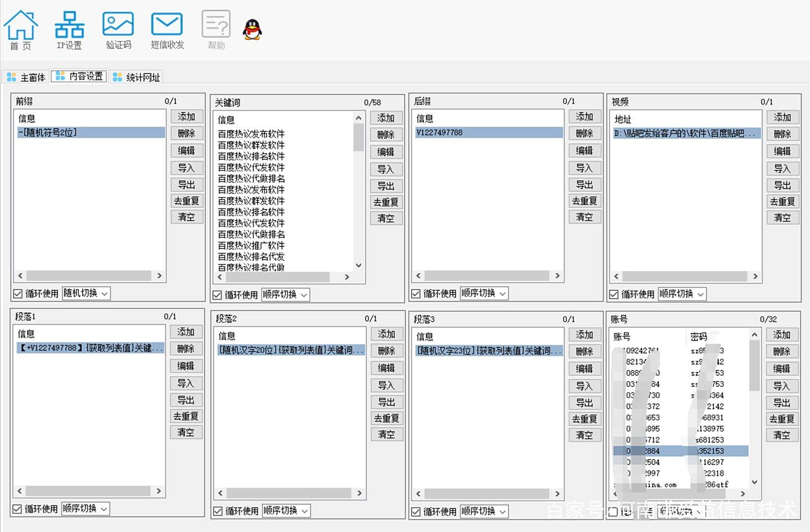810x532 pixels.
Task: Toggle 循环使用 checkbox under 前缀 panel
Action: click(18, 294)
